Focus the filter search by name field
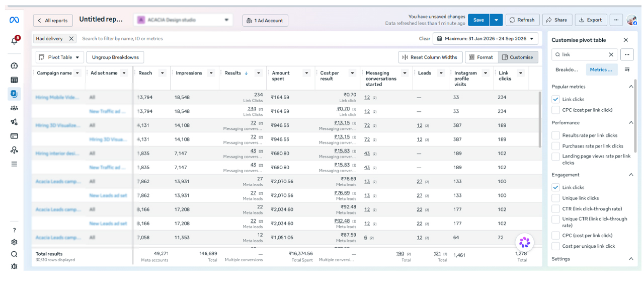The width and height of the screenshot is (644, 288). coord(247,38)
